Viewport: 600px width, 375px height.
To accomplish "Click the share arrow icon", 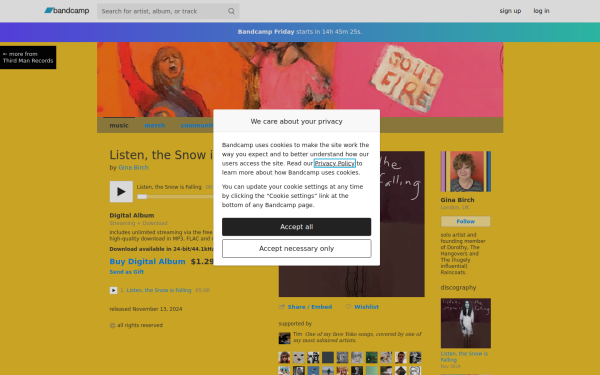I will [282, 307].
